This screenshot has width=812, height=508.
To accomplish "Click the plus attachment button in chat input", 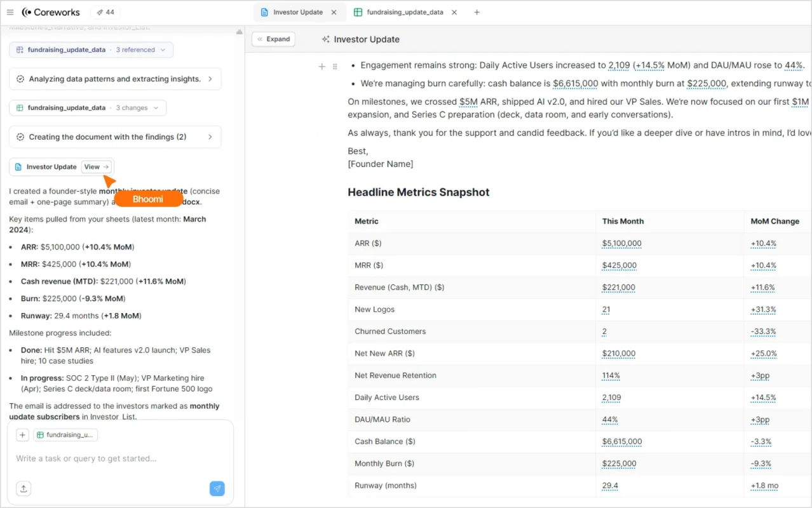I will (22, 435).
